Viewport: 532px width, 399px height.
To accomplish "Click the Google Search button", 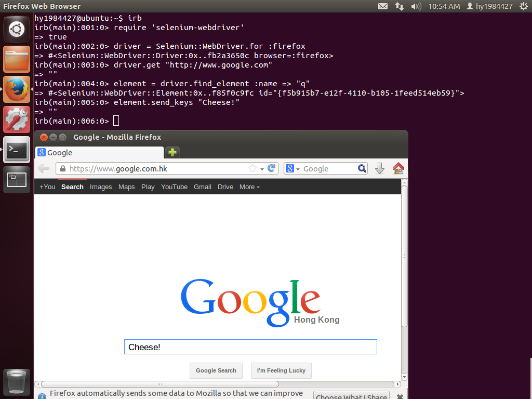I will point(216,370).
